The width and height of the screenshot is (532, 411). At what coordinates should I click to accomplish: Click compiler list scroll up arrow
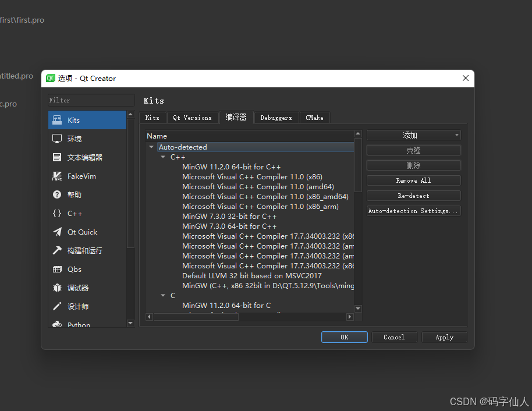click(358, 134)
